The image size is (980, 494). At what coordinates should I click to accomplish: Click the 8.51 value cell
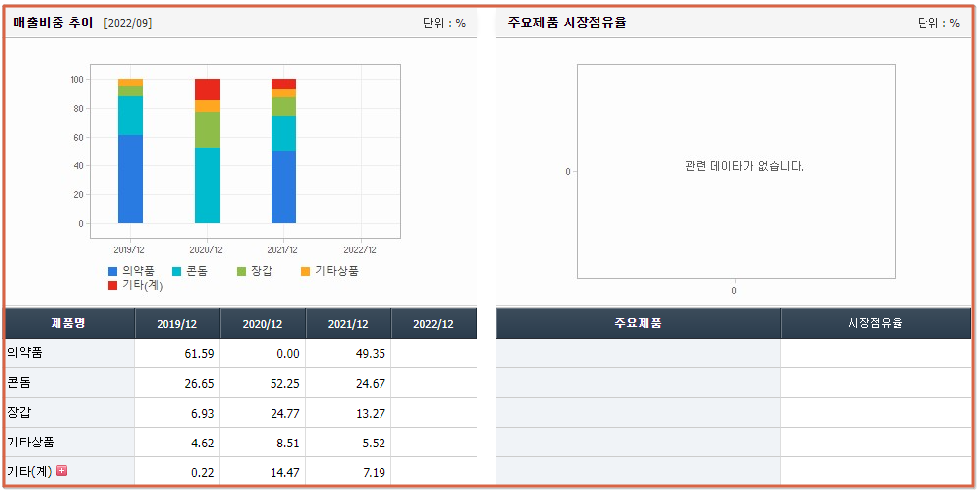point(264,443)
